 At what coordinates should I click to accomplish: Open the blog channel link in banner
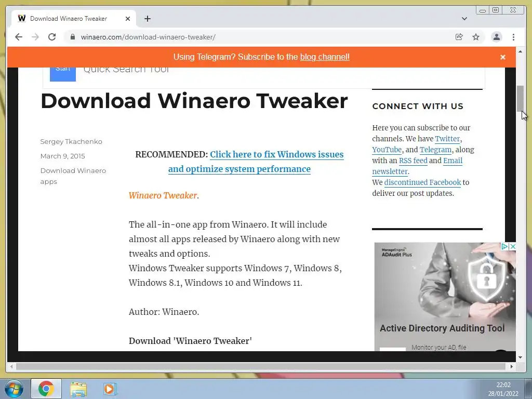click(x=325, y=57)
